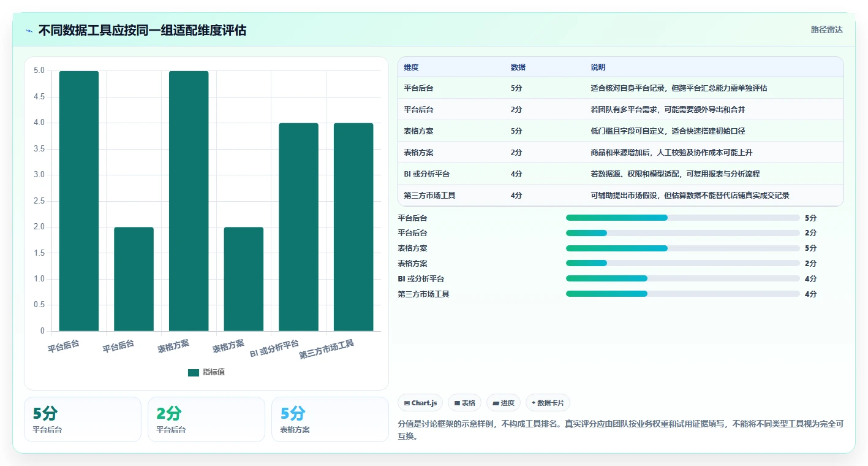This screenshot has width=868, height=466.
Task: Click the 5.0 y-axis tick label
Action: click(39, 71)
